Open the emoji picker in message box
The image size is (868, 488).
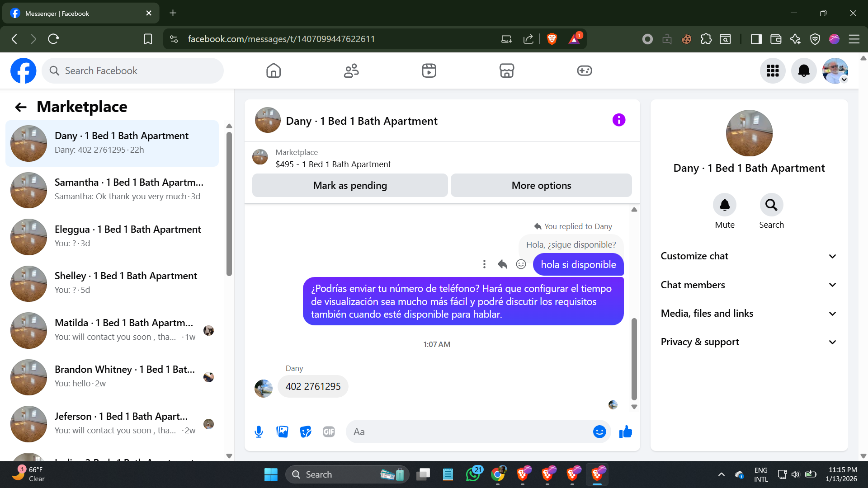click(x=599, y=432)
